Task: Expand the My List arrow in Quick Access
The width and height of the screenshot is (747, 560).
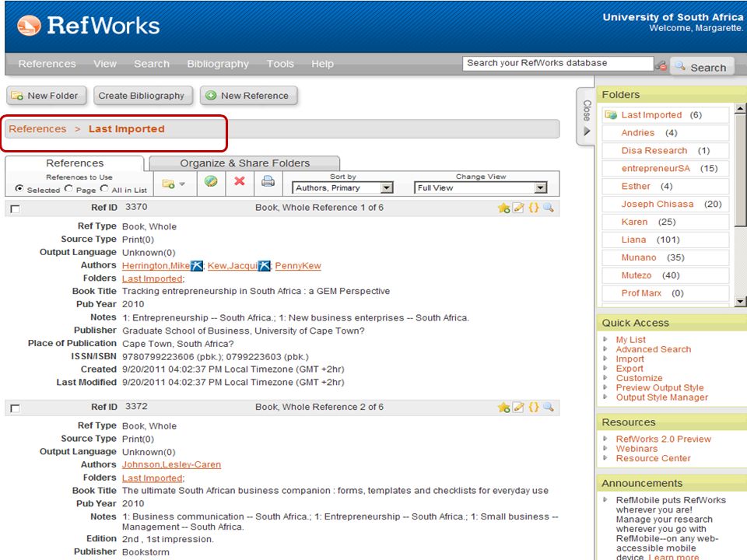Action: pyautogui.click(x=605, y=339)
